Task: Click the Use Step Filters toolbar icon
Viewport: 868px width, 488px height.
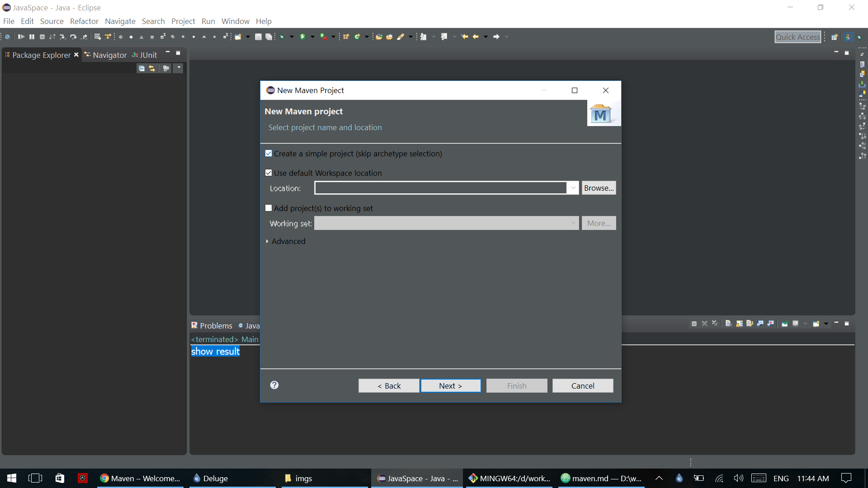Action: (x=108, y=37)
